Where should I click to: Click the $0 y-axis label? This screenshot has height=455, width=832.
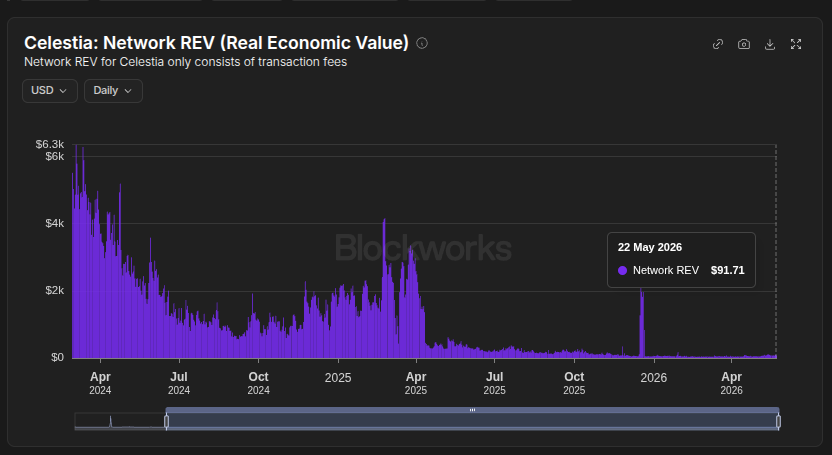click(57, 357)
